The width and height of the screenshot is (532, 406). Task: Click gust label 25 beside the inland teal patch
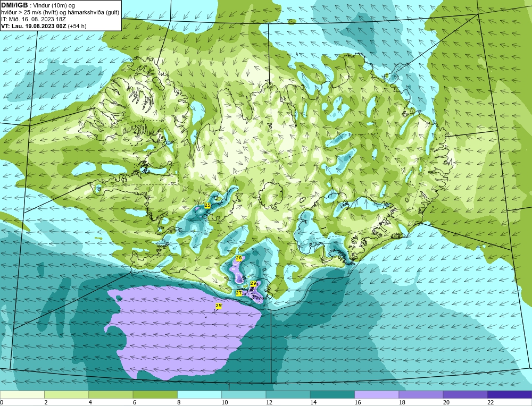[x=207, y=205]
